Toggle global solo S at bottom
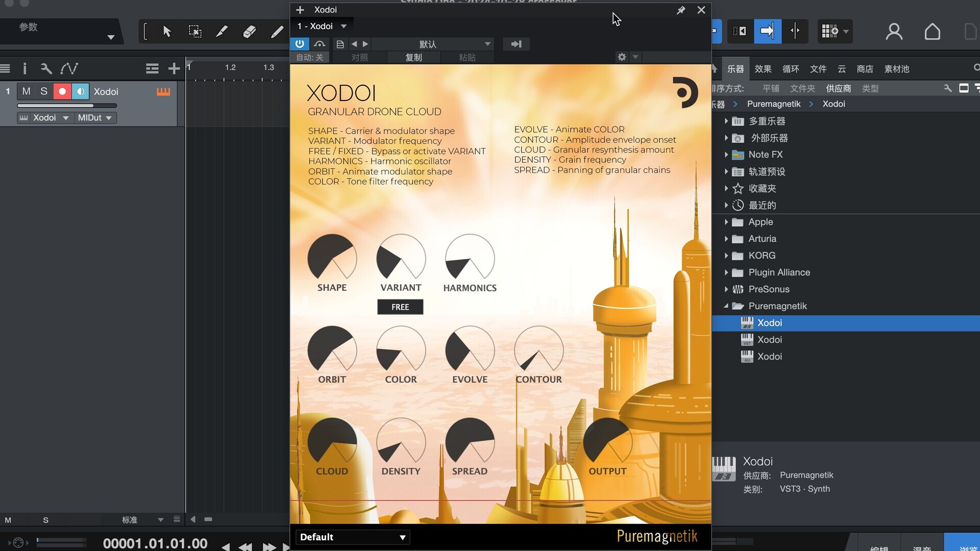 pyautogui.click(x=45, y=520)
